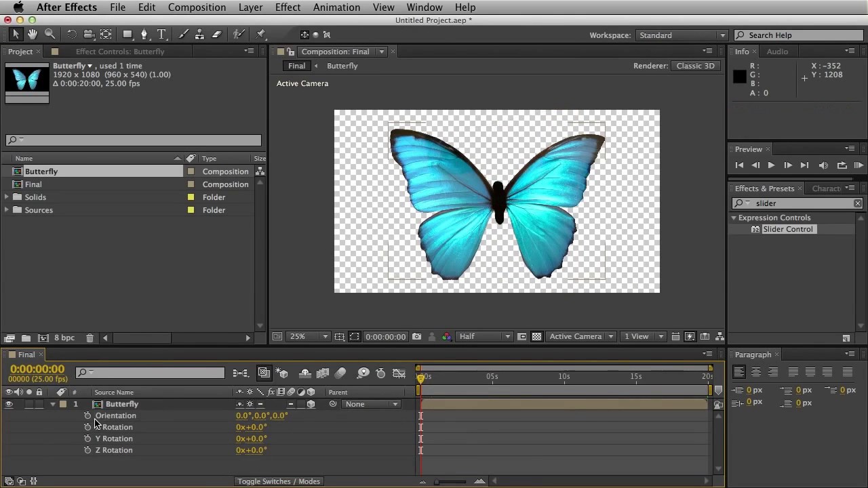The height and width of the screenshot is (488, 868).
Task: Select the Selection arrow tool
Action: [16, 34]
